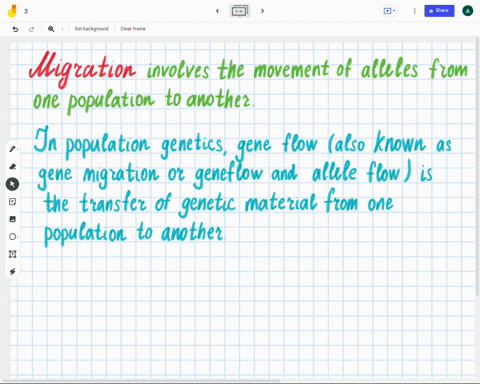
Task: Click the jam title "3"
Action: click(x=26, y=11)
